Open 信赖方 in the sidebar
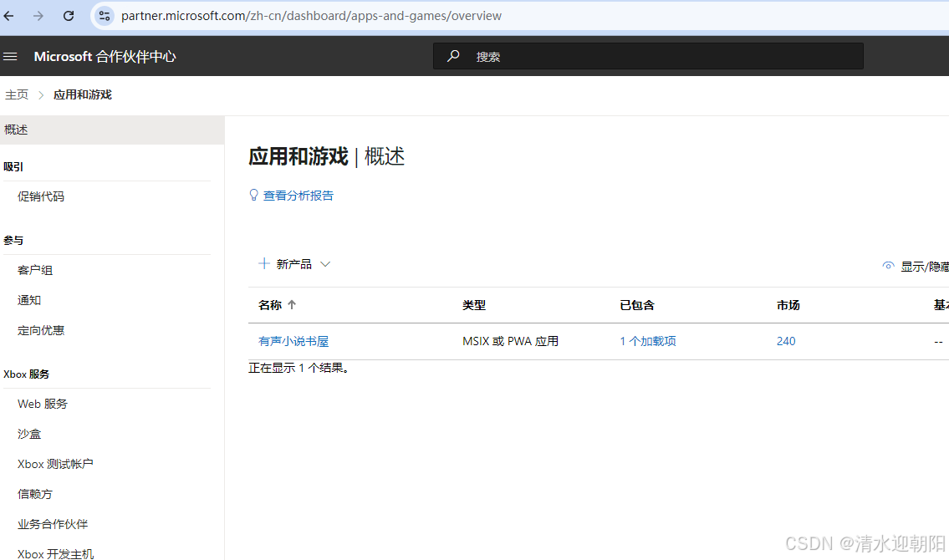This screenshot has width=949, height=560. click(x=35, y=494)
